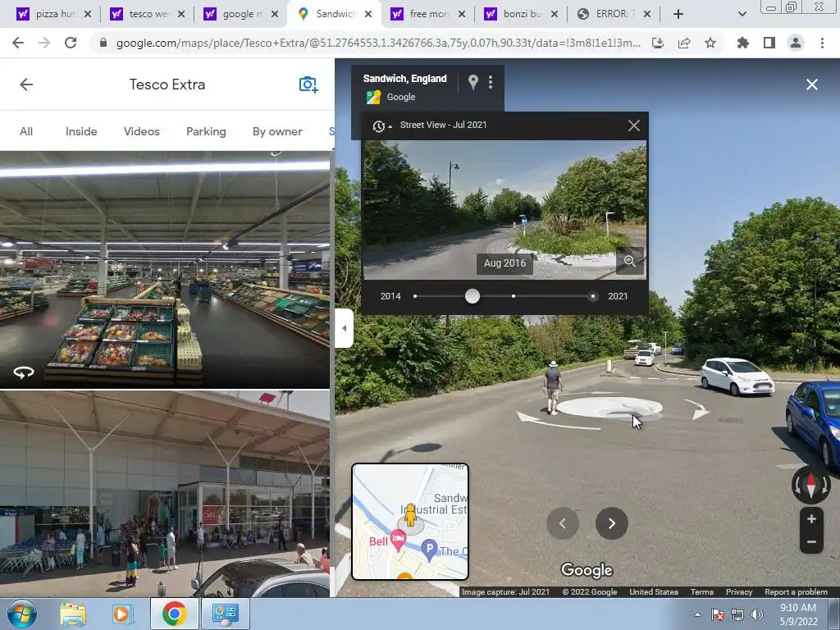Open the Aug 2016 imagery with magnifier icon
This screenshot has width=840, height=630.
pyautogui.click(x=629, y=261)
